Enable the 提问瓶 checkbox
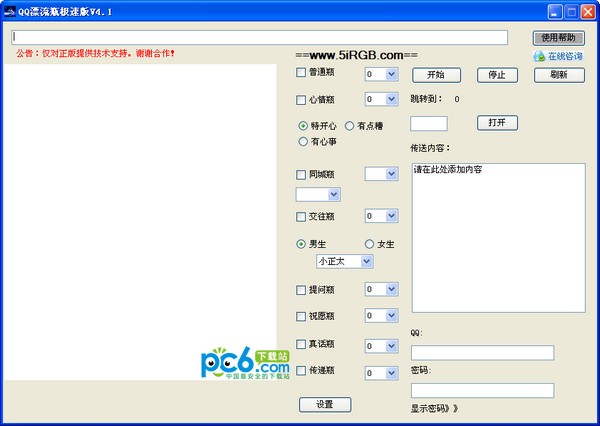This screenshot has height=426, width=600. pos(301,290)
